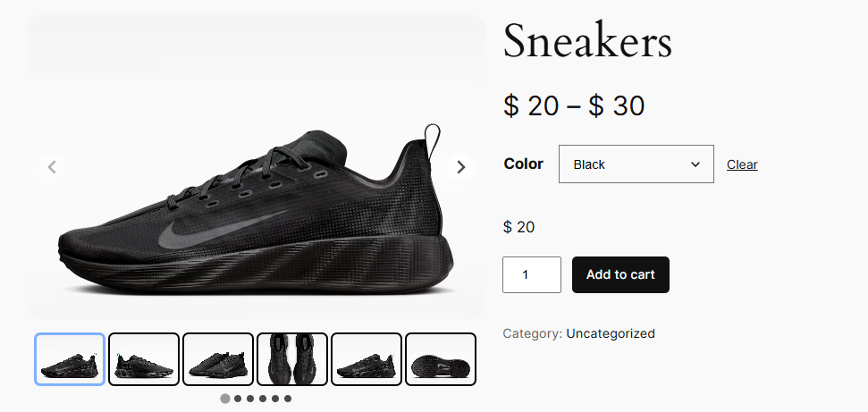Screen dimensions: 868x412
Task: Click the fourth gallery pagination dot
Action: tap(263, 399)
